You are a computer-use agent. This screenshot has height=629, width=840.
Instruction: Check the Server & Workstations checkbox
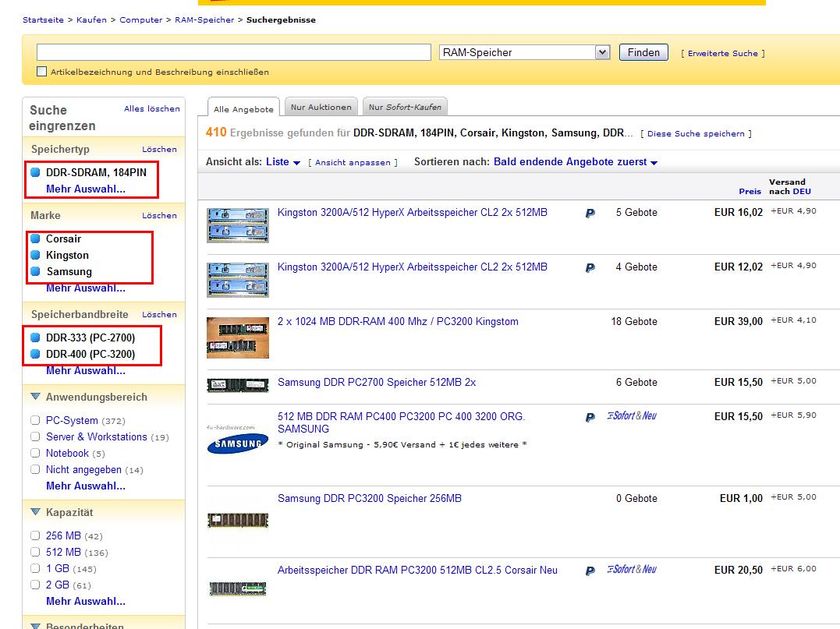click(35, 436)
